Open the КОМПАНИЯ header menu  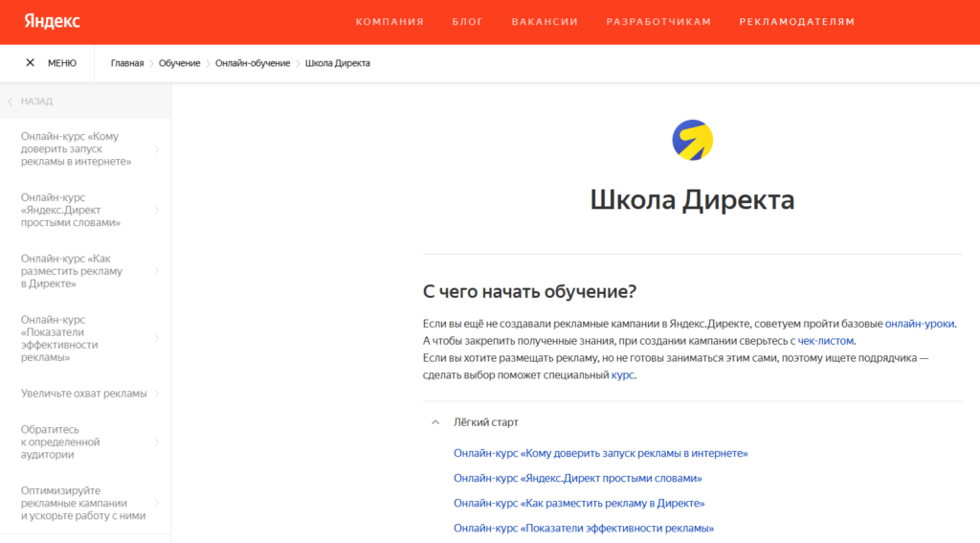tap(390, 22)
